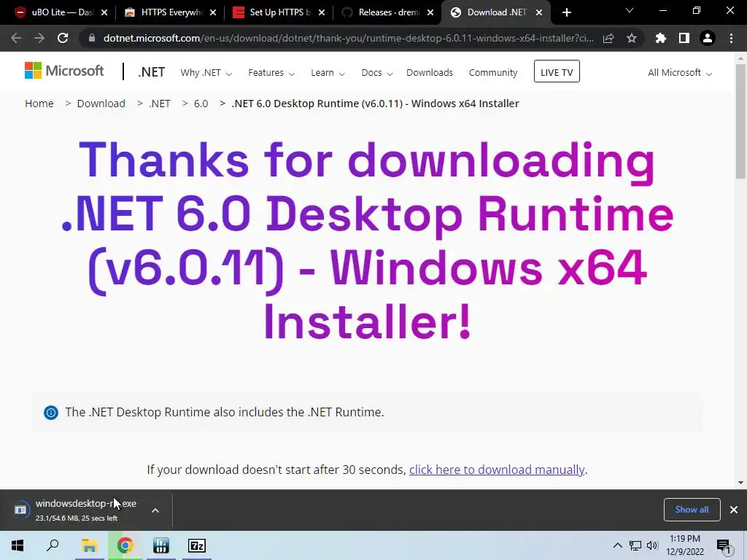
Task: Click the LIVE TV button
Action: [557, 71]
